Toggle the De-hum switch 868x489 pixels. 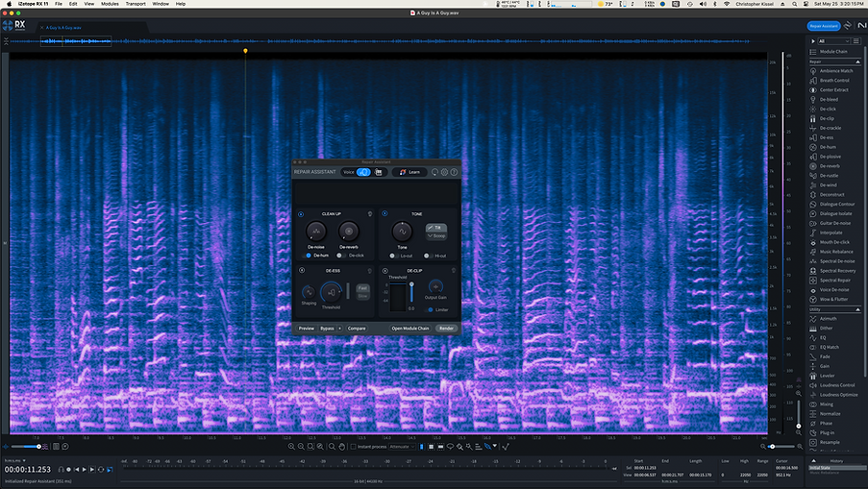(309, 256)
